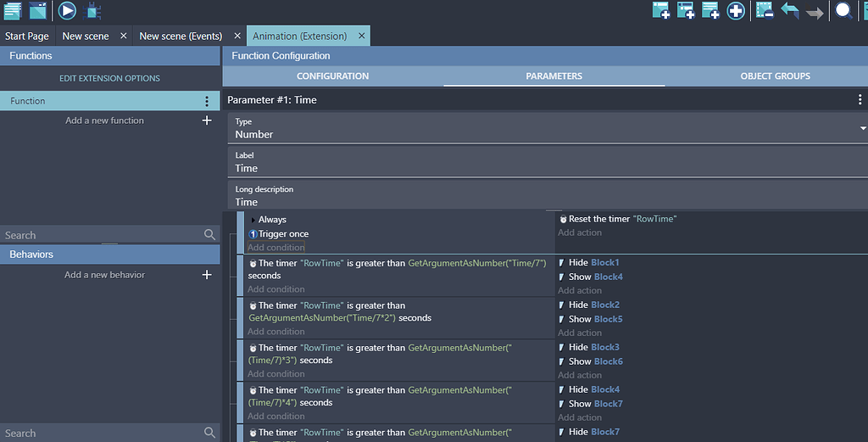
Task: Click the arrow beside the Always condition
Action: [x=253, y=220]
